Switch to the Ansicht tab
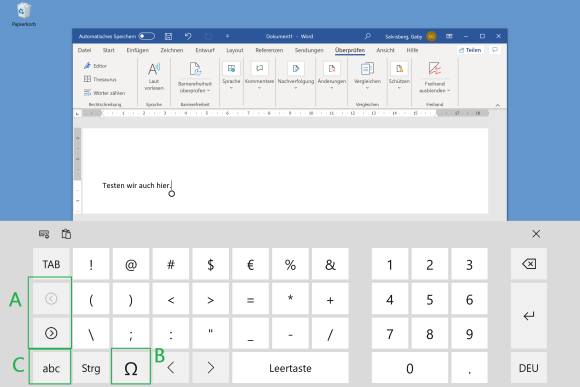 tap(385, 50)
